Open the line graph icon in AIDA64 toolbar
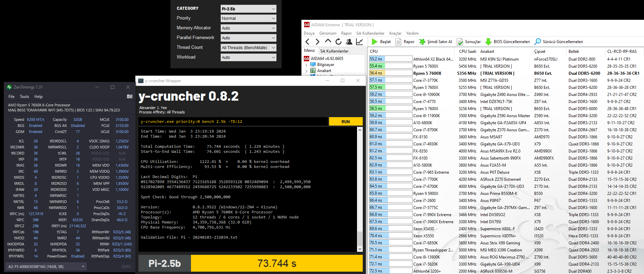The height and width of the screenshot is (274, 644). [359, 42]
